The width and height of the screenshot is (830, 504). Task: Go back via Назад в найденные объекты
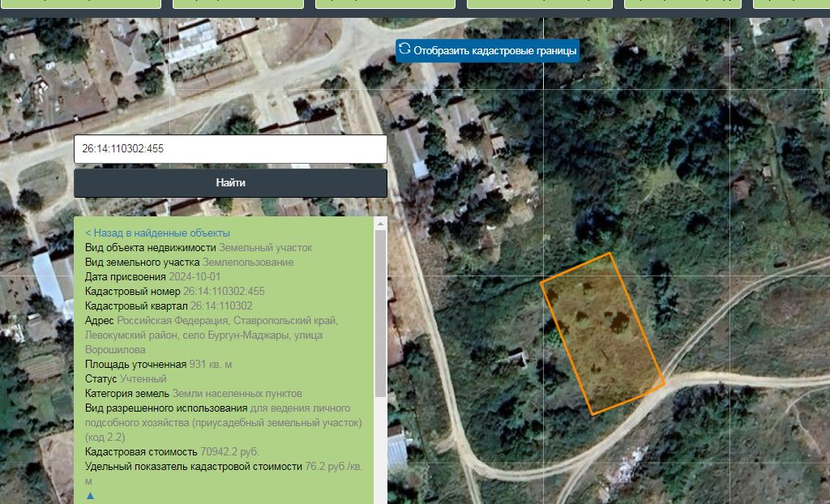(x=157, y=233)
